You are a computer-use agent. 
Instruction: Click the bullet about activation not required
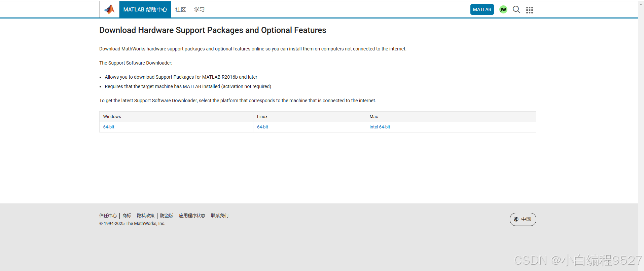[188, 86]
